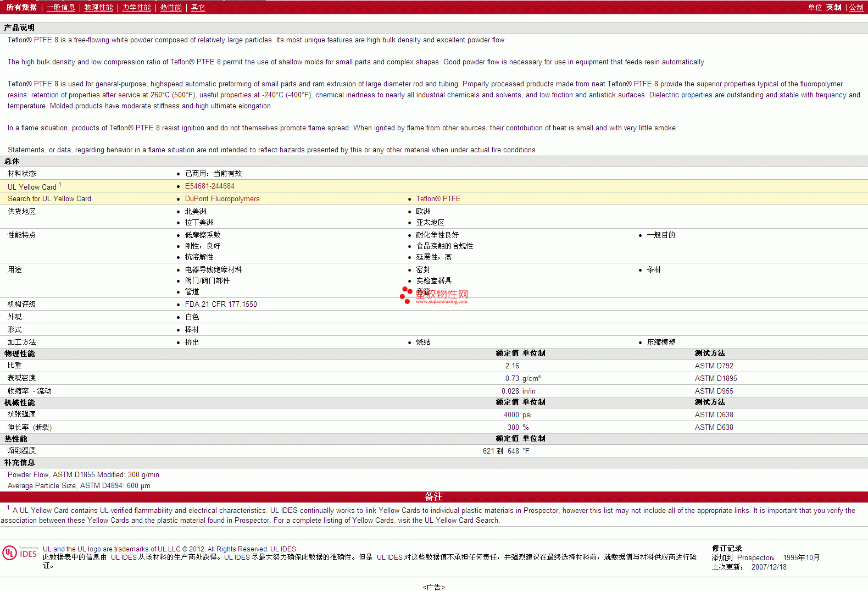
Task: Click the 烧结 processing method
Action: click(423, 343)
